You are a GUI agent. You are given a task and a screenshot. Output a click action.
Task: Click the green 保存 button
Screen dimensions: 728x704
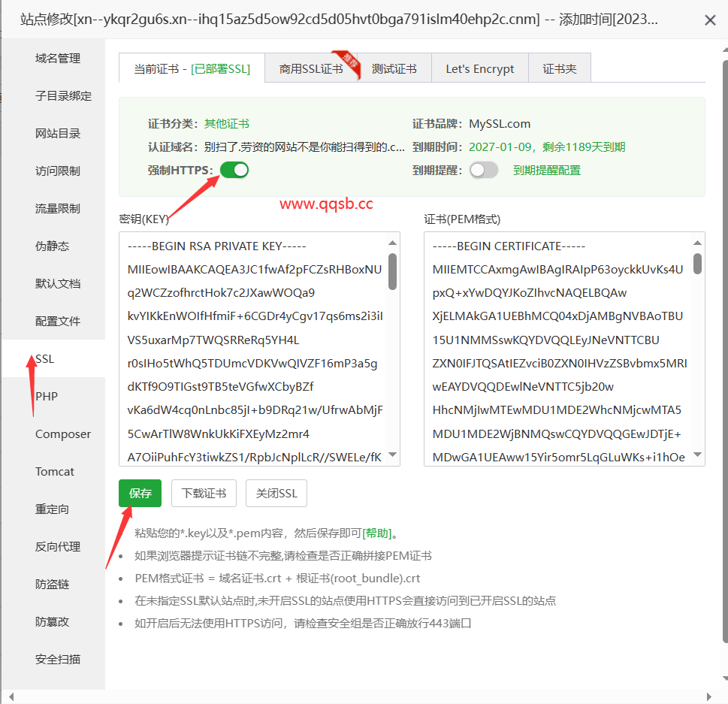tap(140, 494)
